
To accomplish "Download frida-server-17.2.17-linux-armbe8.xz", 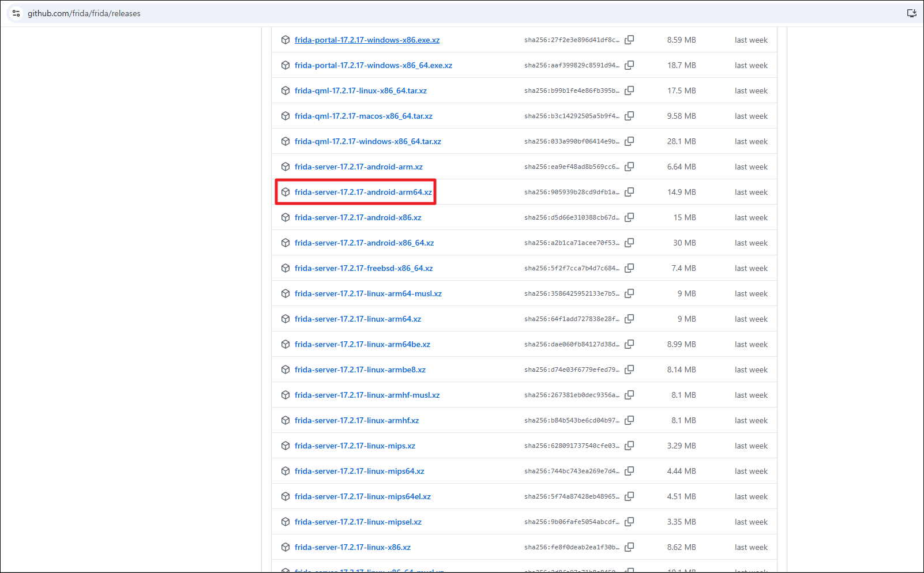I will (x=360, y=370).
